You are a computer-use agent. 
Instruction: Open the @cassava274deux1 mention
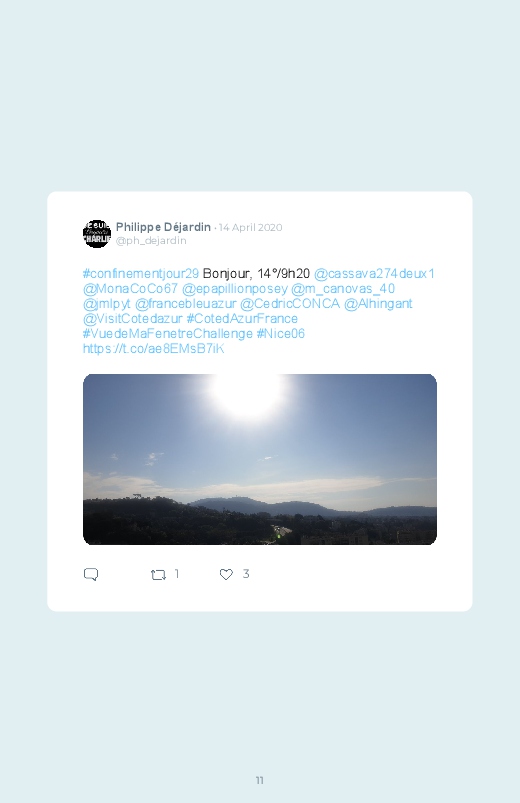pyautogui.click(x=374, y=273)
